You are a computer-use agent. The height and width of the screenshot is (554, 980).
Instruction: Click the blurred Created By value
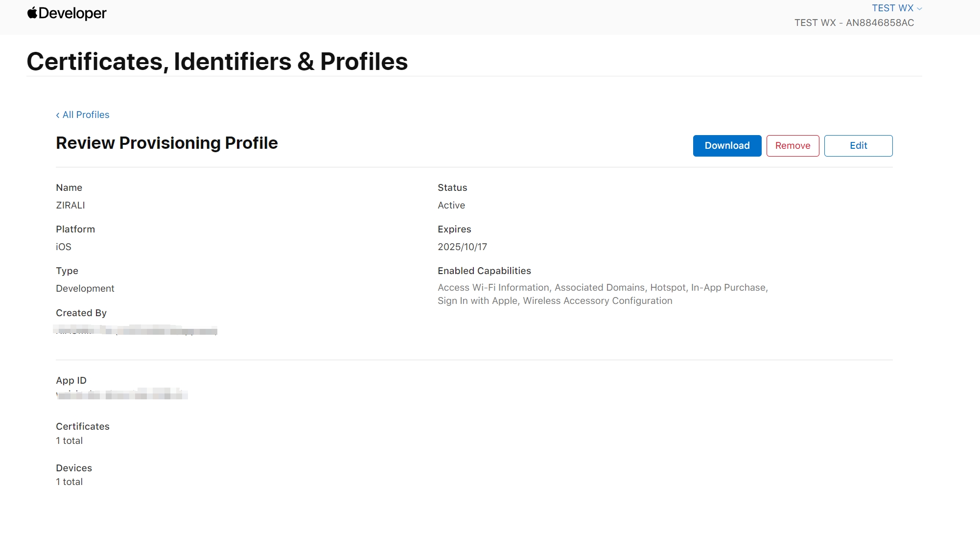coord(135,330)
